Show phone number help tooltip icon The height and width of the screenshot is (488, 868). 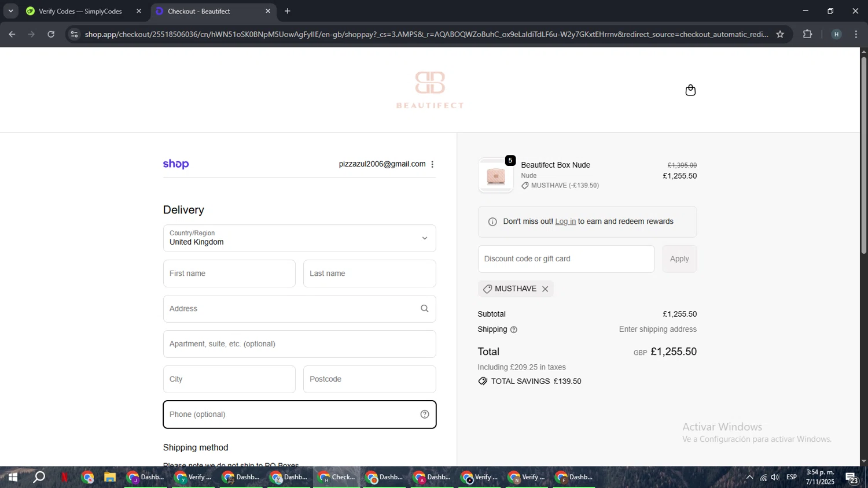(425, 415)
